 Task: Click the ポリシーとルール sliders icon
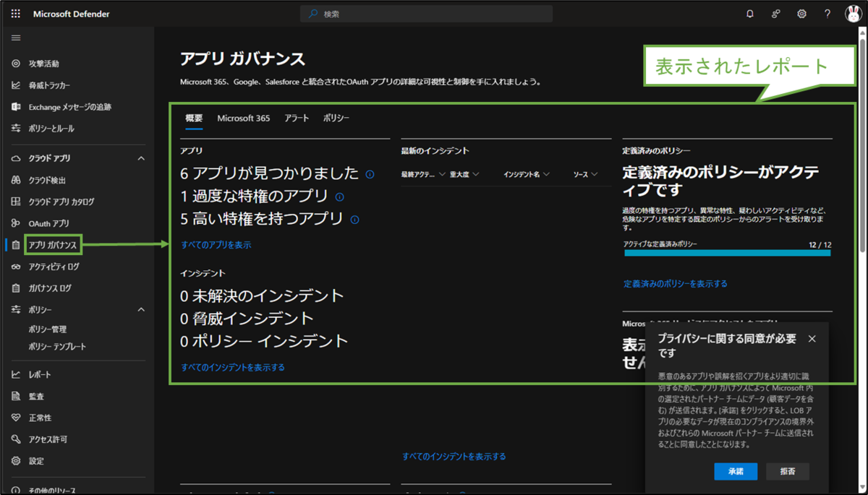click(x=16, y=129)
